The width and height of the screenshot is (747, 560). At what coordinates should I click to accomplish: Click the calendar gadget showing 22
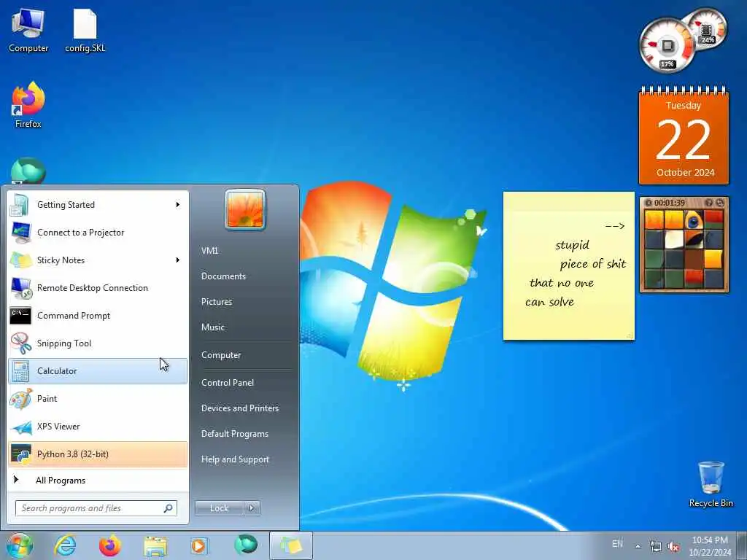click(x=684, y=135)
